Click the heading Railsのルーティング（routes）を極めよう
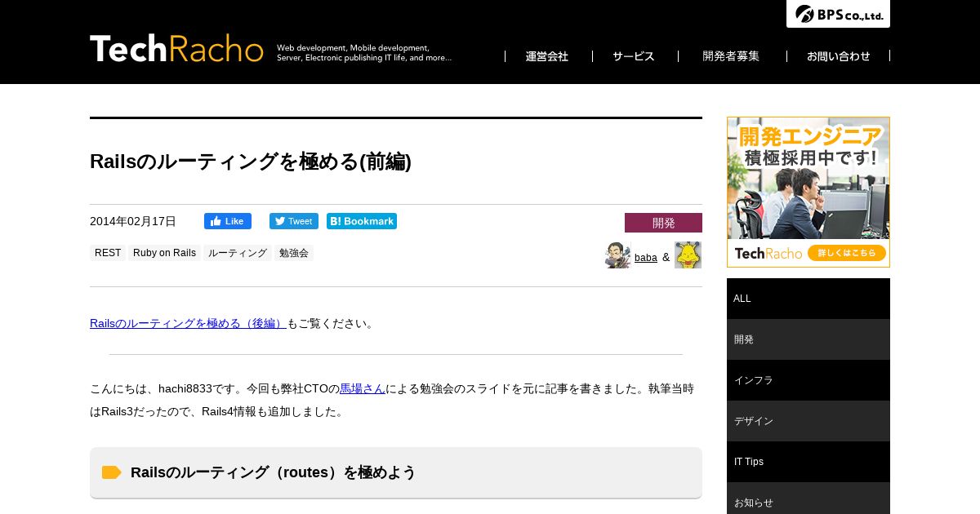 click(x=274, y=472)
